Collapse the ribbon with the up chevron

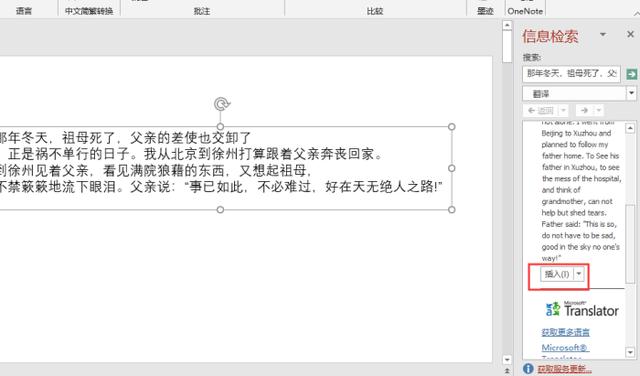coord(636,14)
